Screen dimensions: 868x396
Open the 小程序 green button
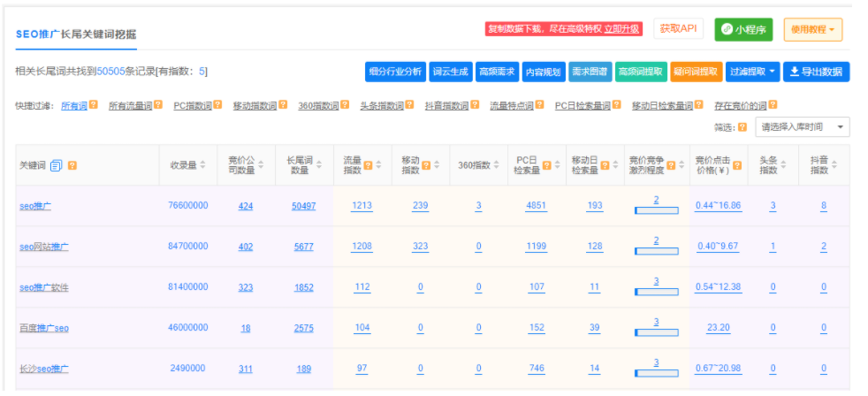click(x=743, y=29)
